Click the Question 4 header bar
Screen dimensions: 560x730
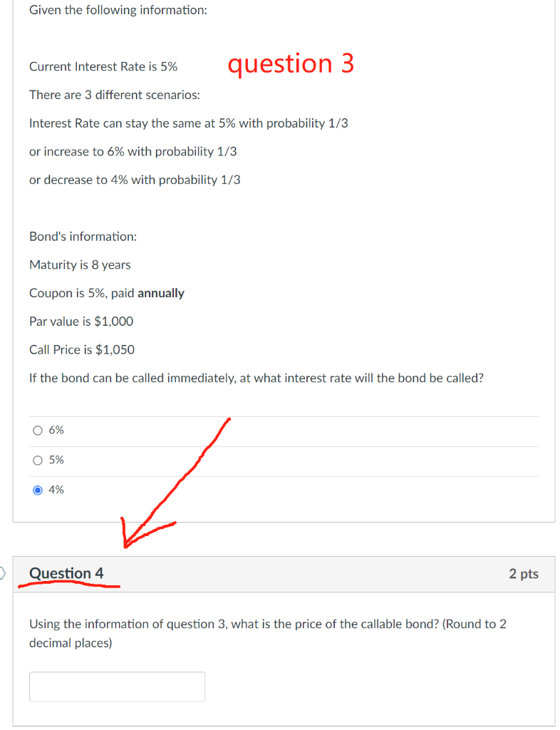pyautogui.click(x=285, y=573)
